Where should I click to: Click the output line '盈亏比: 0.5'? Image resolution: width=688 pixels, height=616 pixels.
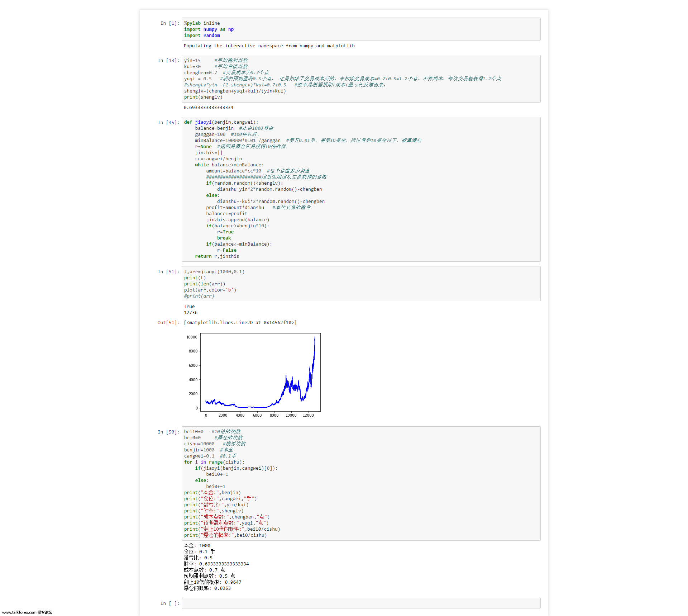coord(198,558)
